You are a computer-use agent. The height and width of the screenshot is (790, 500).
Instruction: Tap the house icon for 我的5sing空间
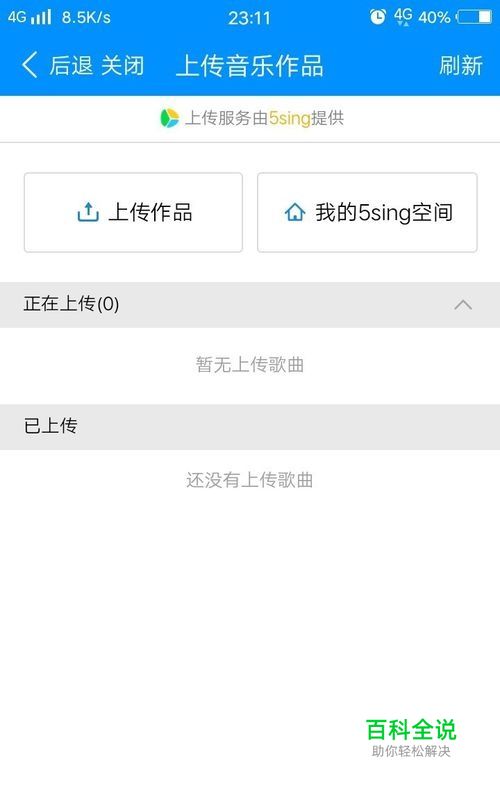point(295,212)
